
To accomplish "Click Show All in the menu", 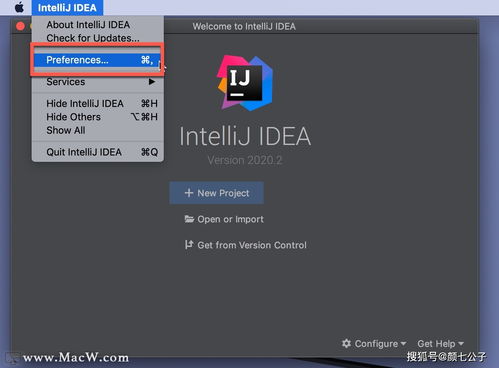I will click(x=97, y=130).
